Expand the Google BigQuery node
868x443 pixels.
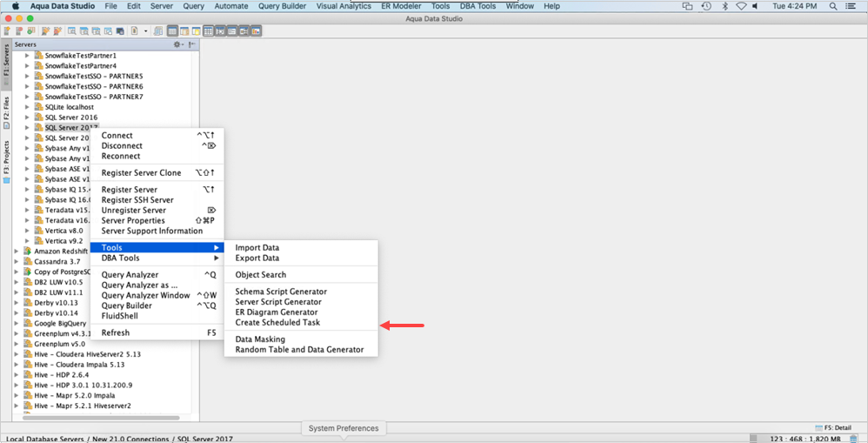tap(17, 324)
